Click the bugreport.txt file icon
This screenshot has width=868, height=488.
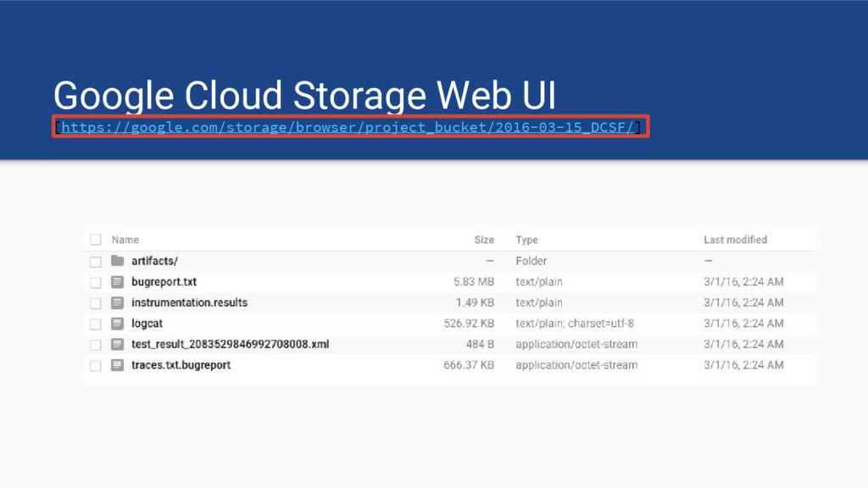117,282
